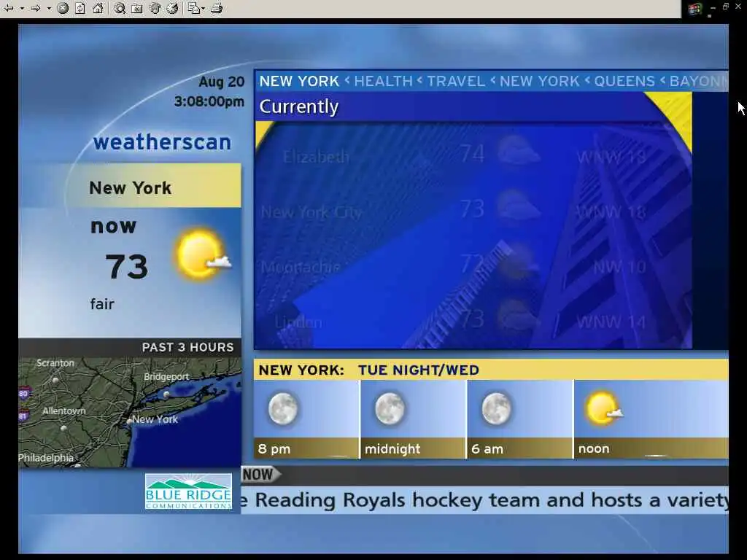Open the regional radar map

tap(130, 412)
